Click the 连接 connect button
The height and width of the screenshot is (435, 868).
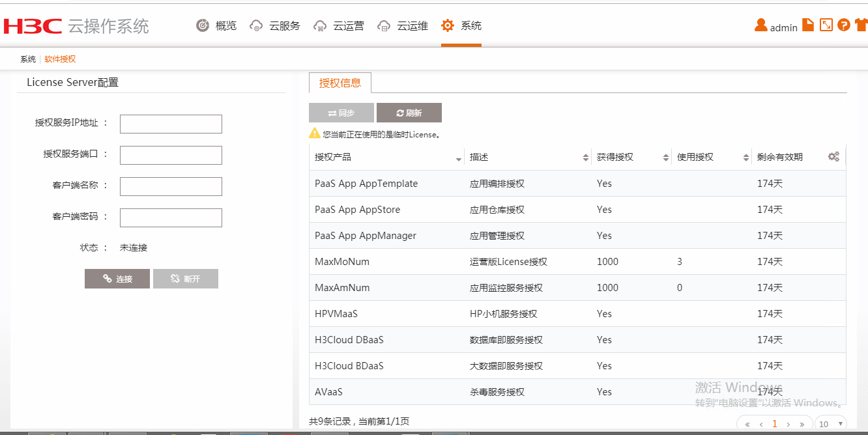(x=117, y=279)
